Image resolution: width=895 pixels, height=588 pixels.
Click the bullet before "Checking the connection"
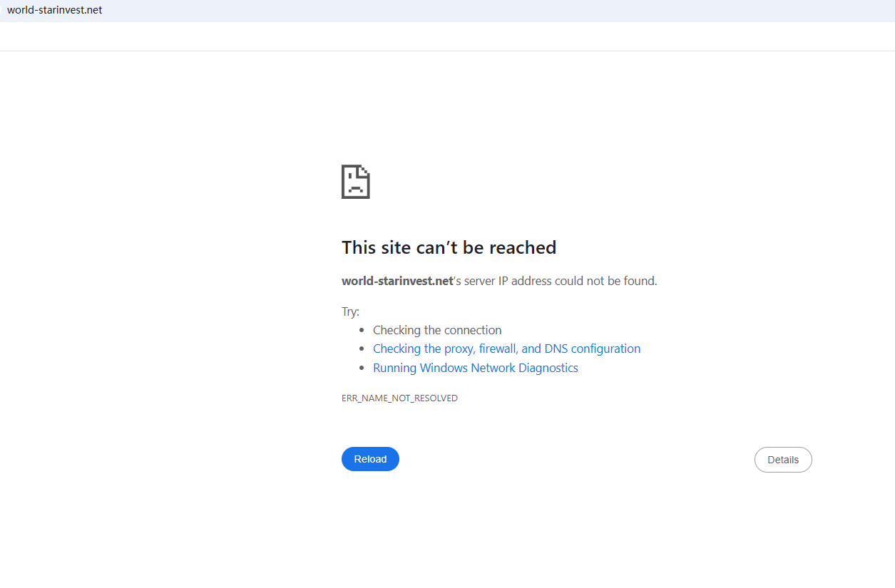[x=363, y=330]
